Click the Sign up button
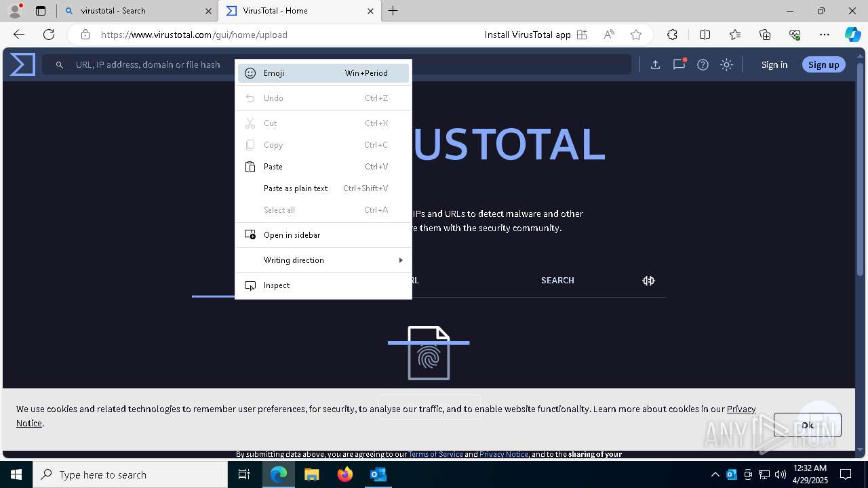 824,64
